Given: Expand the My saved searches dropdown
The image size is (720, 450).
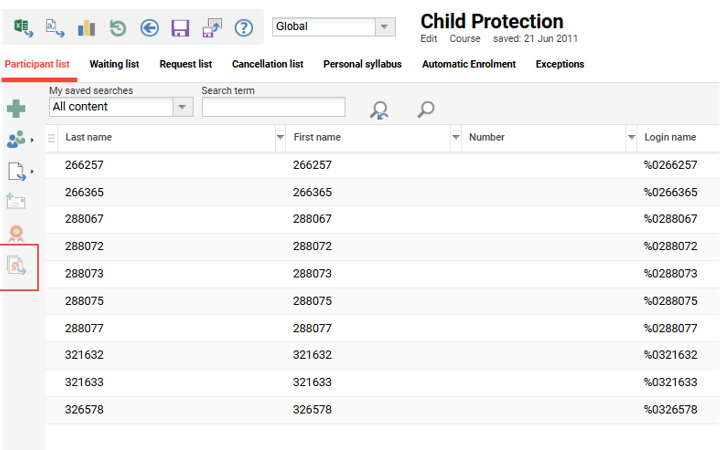Looking at the screenshot, I should click(x=182, y=107).
